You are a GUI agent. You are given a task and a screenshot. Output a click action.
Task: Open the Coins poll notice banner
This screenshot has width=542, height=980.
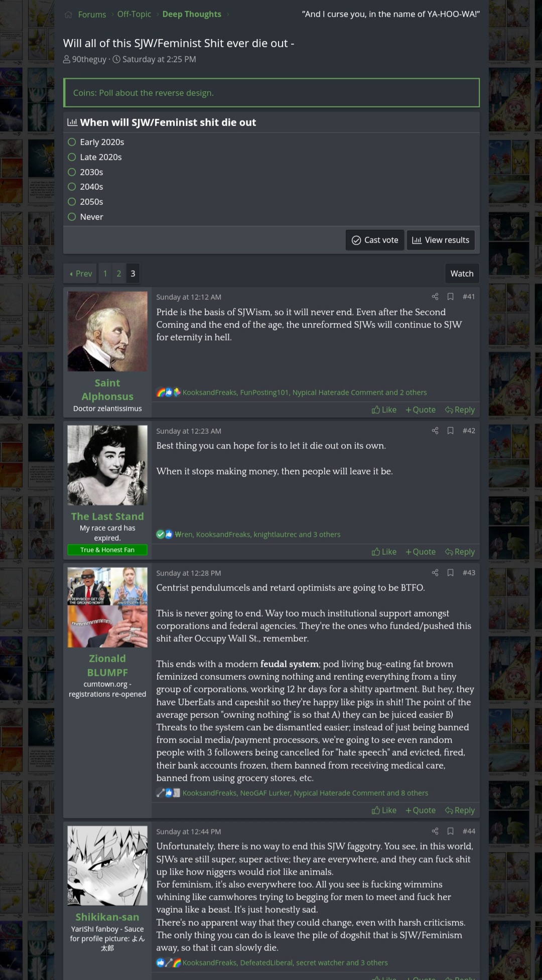point(272,93)
